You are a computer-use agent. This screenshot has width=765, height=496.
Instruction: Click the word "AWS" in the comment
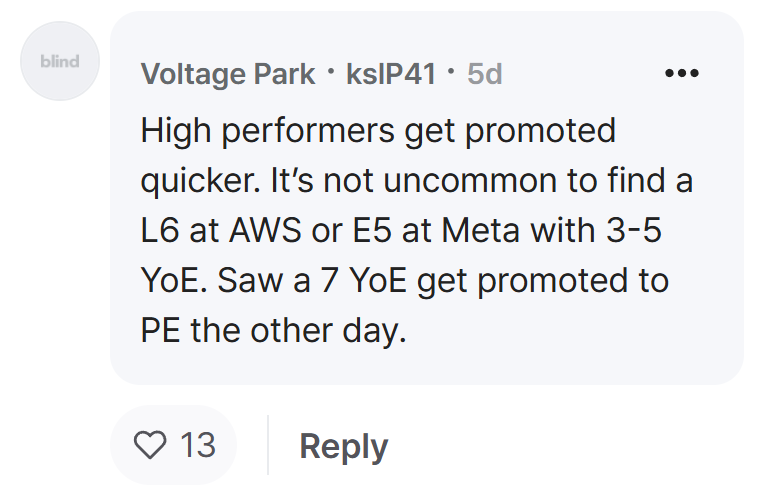(x=265, y=230)
